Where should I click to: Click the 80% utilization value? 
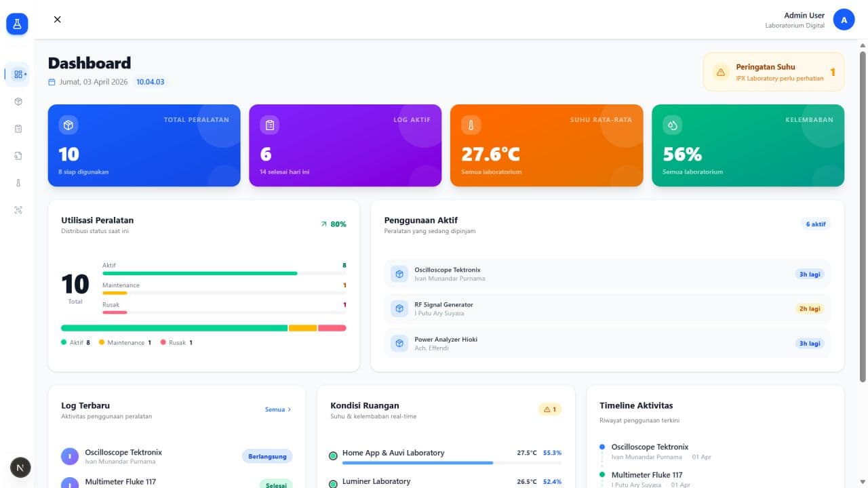pos(338,224)
